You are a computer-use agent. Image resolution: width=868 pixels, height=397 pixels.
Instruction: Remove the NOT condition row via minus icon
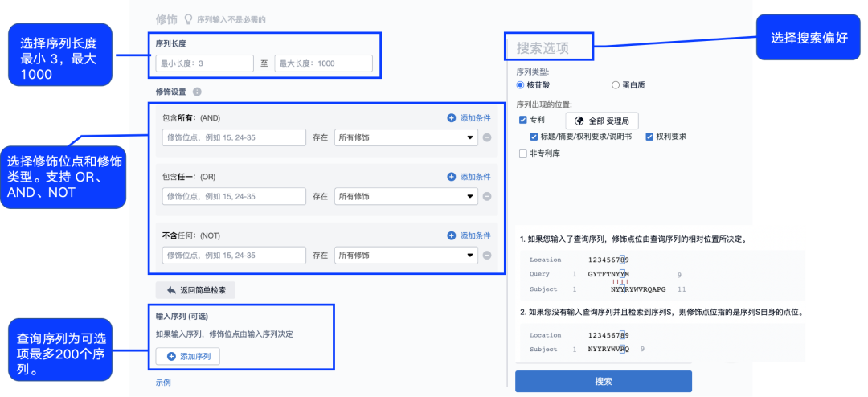coord(487,256)
